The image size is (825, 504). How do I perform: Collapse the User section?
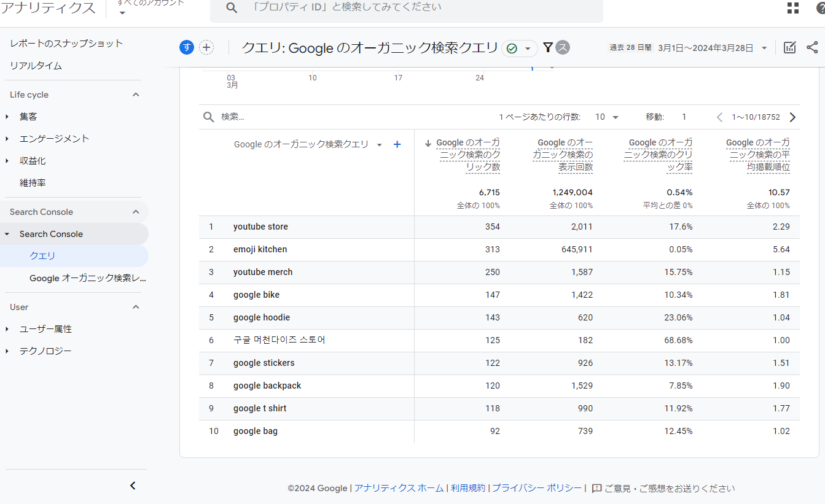(136, 307)
